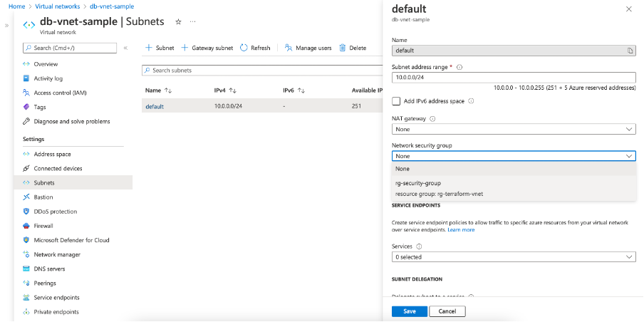Add a Gateway subnet
The height and width of the screenshot is (322, 644).
[x=207, y=48]
